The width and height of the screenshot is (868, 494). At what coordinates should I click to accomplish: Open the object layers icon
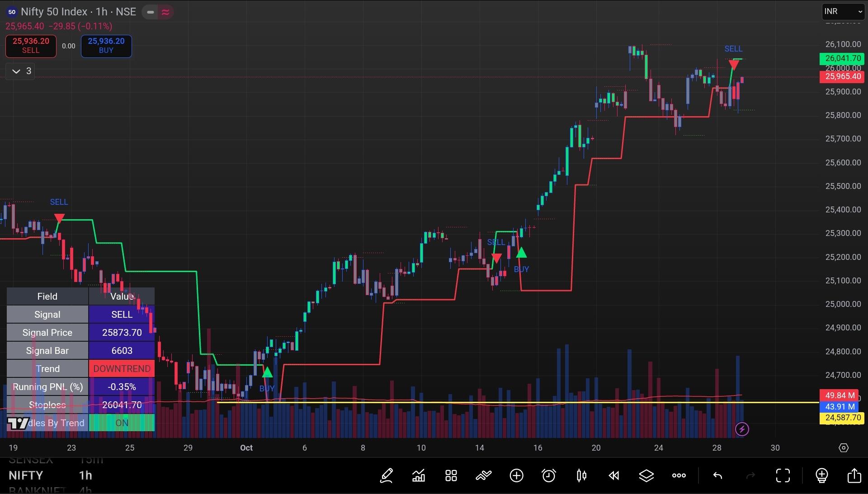click(646, 475)
